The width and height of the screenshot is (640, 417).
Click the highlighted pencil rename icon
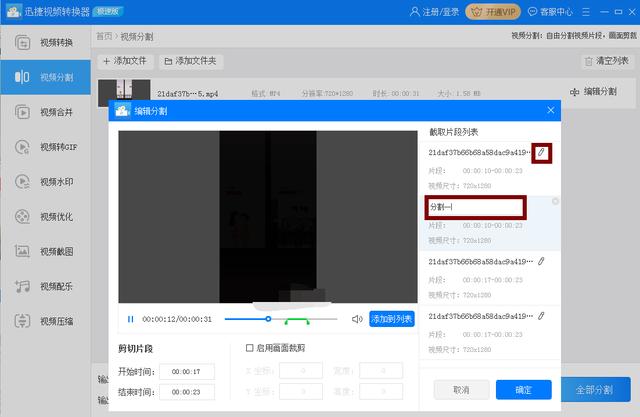[x=541, y=153]
